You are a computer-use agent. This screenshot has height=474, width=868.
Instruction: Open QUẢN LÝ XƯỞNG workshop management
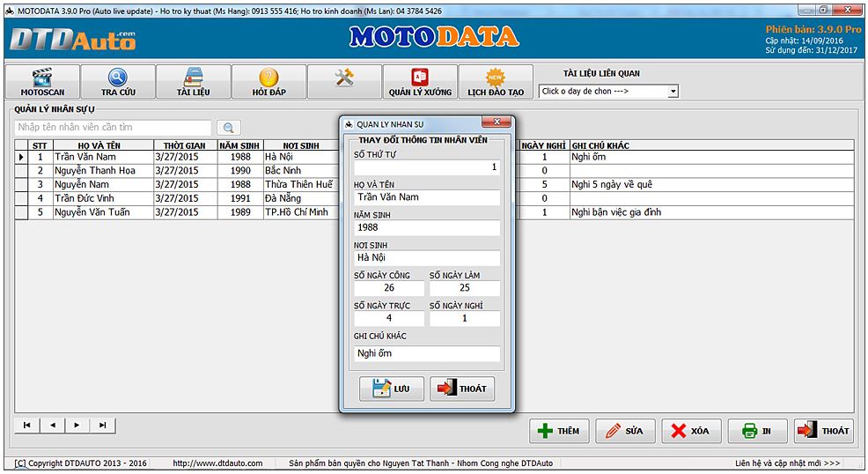point(420,81)
